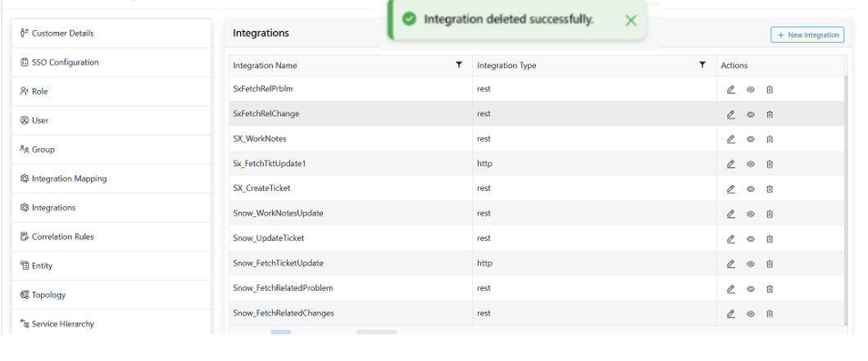This screenshot has height=361, width=868.
Task: Edit the SX_CreateTicket integration
Action: point(730,189)
